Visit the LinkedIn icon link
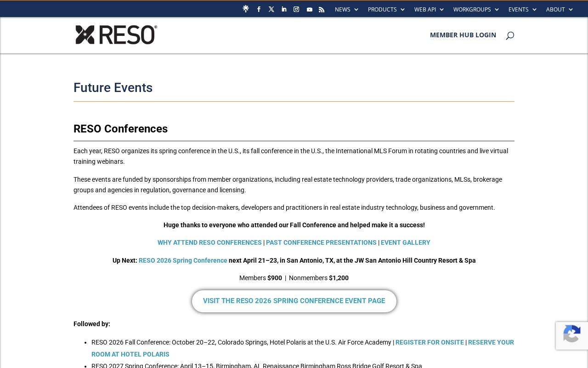The width and height of the screenshot is (588, 368). pos(284,9)
